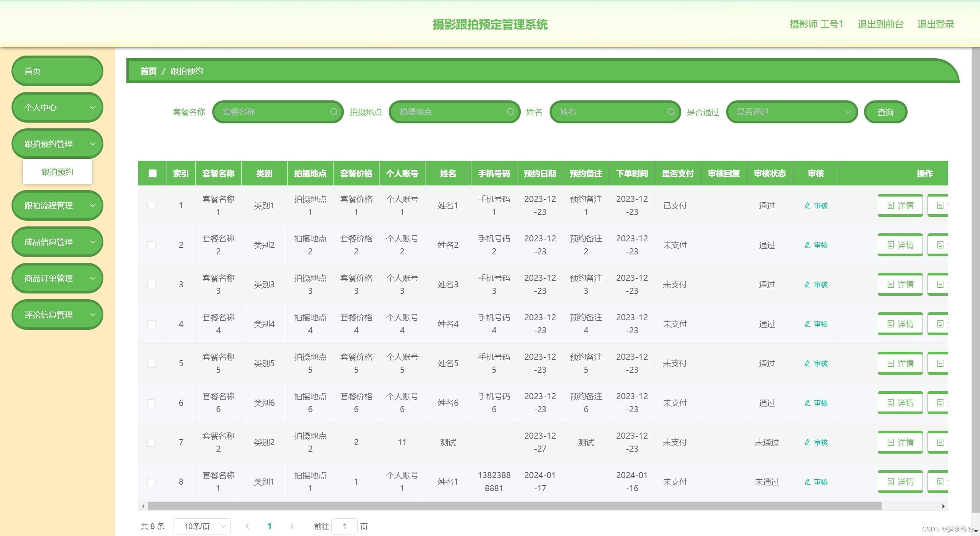
Task: Click the horizontal table scrollbar thumb
Action: 514,506
